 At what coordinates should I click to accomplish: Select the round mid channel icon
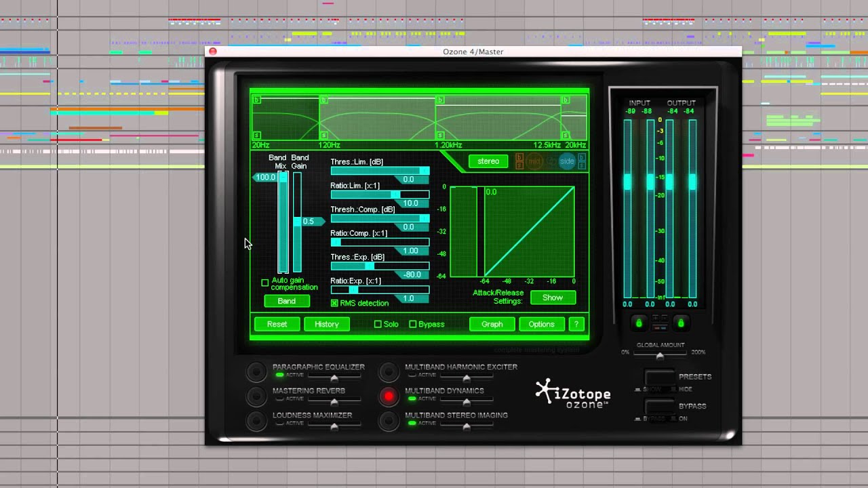(x=534, y=161)
